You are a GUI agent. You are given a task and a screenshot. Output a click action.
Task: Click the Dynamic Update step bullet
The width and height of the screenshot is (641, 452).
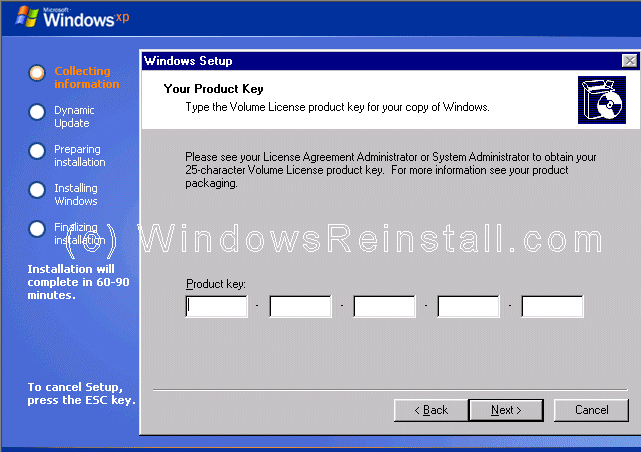(37, 112)
